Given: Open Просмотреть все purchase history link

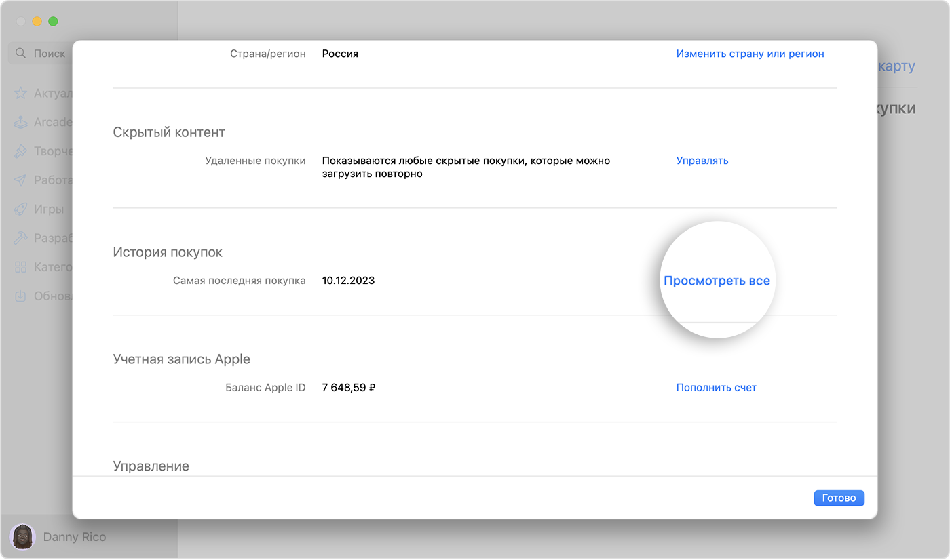Looking at the screenshot, I should pyautogui.click(x=717, y=281).
